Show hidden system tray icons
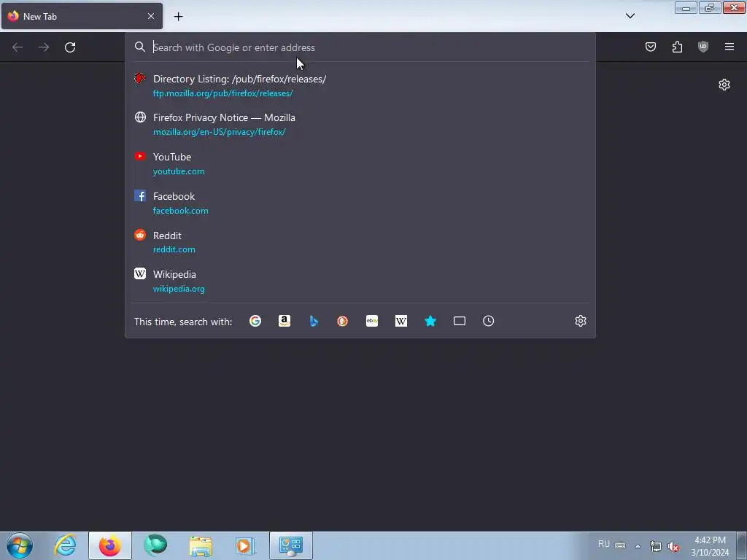747x560 pixels. pyautogui.click(x=638, y=546)
